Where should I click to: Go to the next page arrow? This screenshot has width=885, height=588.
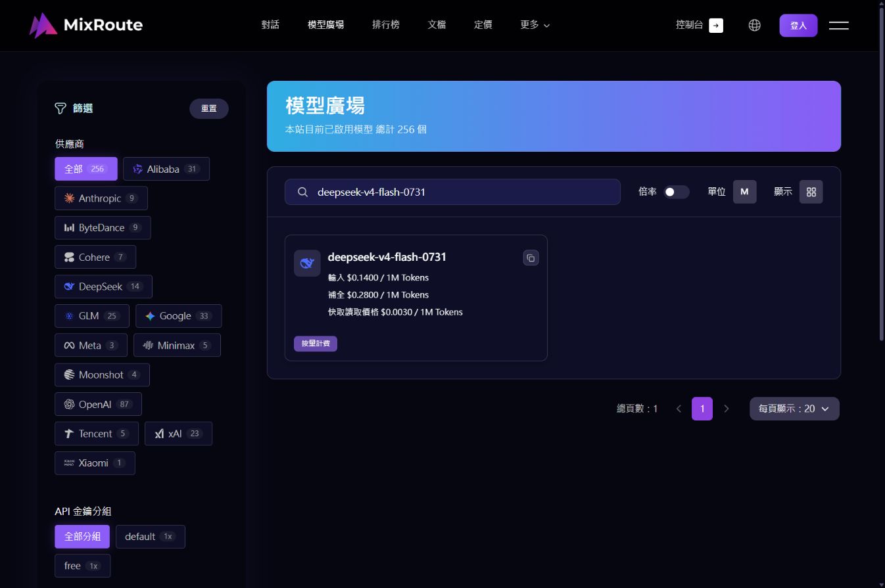tap(726, 409)
